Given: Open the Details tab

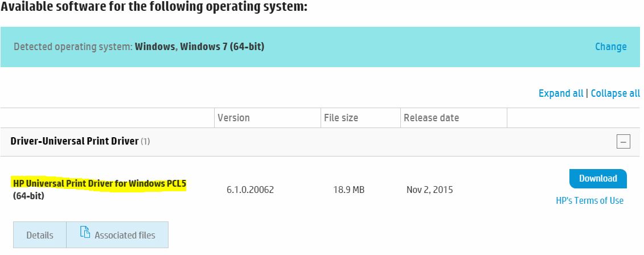Looking at the screenshot, I should click(40, 235).
